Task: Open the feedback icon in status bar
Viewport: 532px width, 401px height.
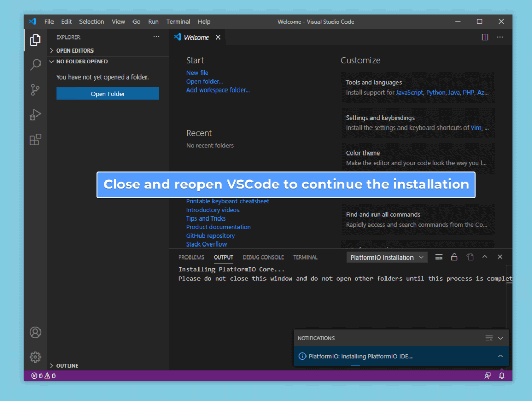Action: coord(487,376)
